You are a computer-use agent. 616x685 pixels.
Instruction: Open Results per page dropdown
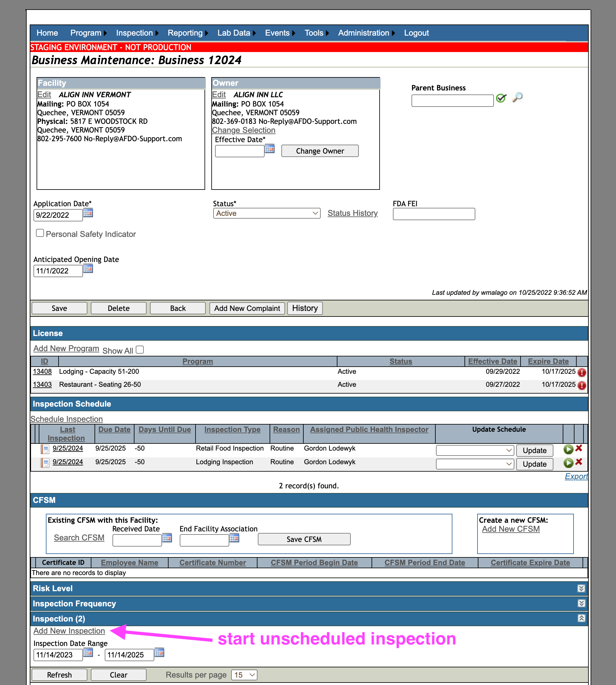[244, 675]
